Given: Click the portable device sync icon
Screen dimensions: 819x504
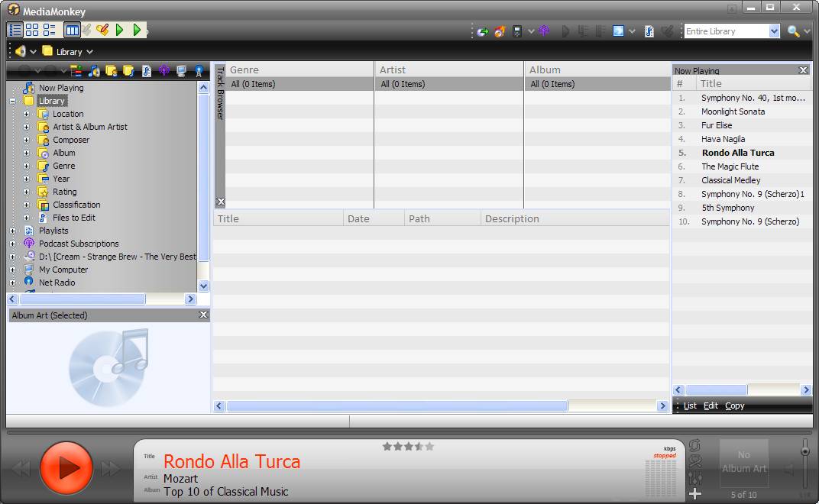Looking at the screenshot, I should (x=517, y=31).
